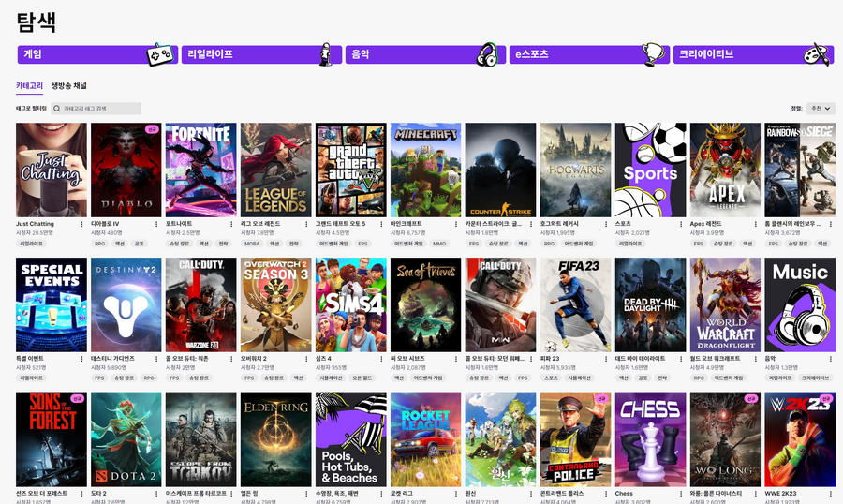This screenshot has width=843, height=504.
Task: Open the 크리에이티브 category banner
Action: click(753, 54)
